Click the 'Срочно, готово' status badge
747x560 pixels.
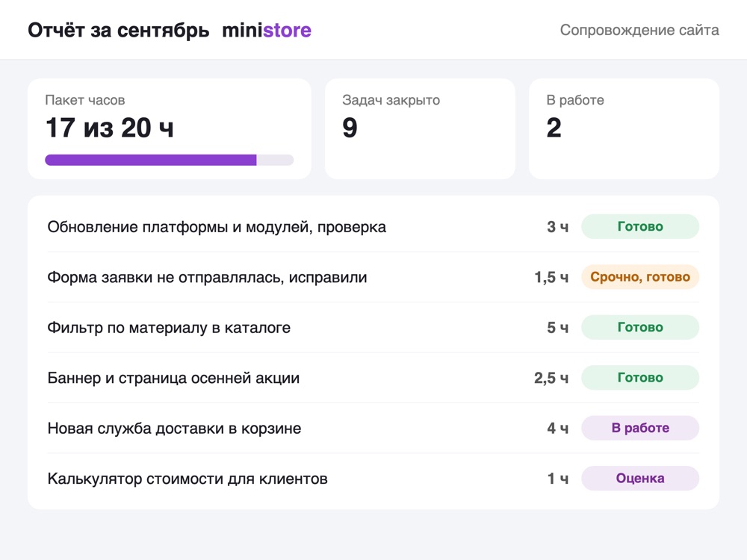640,277
